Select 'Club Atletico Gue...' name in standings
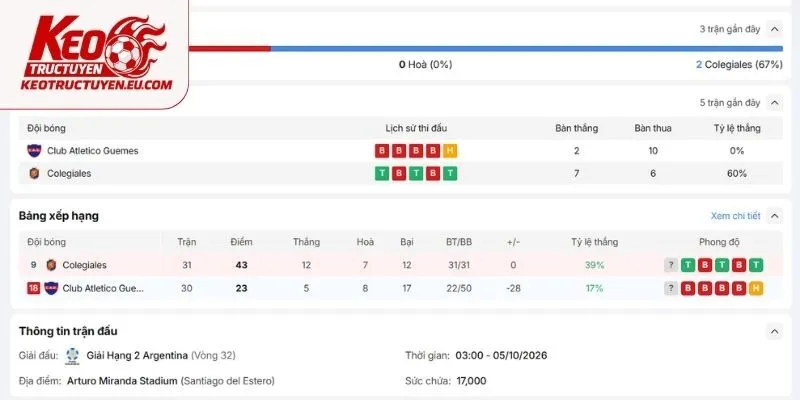 tap(103, 288)
